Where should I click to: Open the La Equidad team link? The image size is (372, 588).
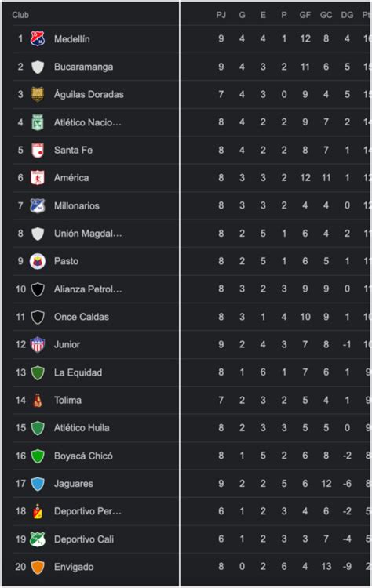(78, 372)
